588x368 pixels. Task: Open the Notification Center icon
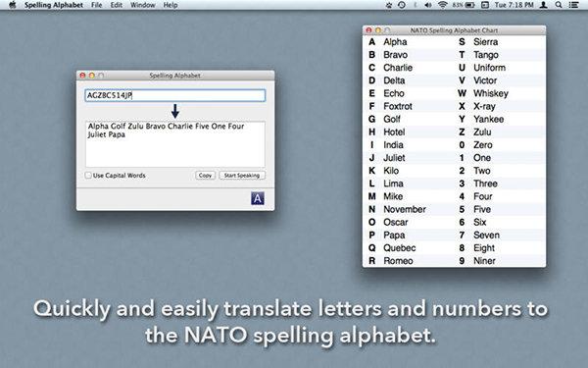[573, 5]
